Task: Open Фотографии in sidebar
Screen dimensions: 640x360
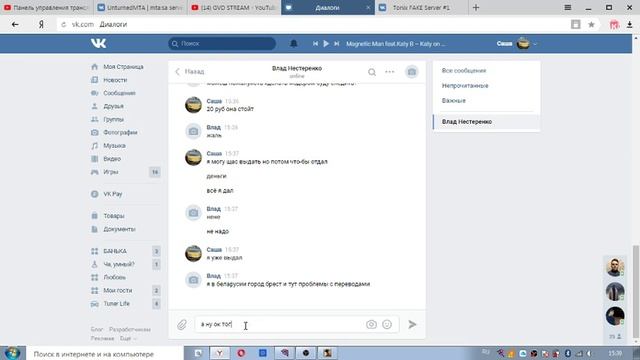Action: pyautogui.click(x=120, y=132)
